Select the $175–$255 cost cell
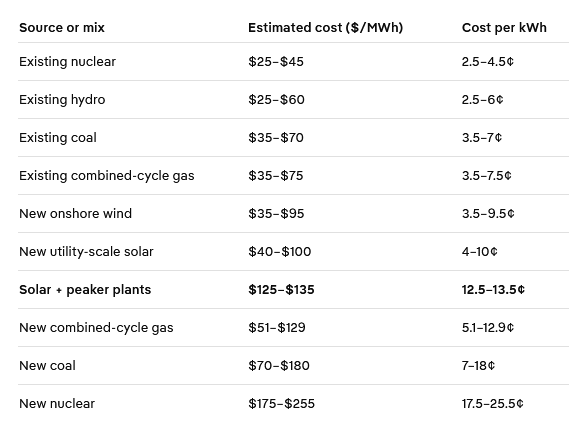The image size is (569, 439). (x=281, y=404)
